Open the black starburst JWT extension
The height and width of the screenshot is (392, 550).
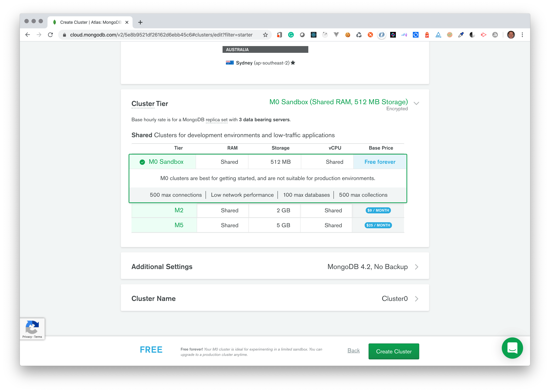pyautogui.click(x=393, y=35)
